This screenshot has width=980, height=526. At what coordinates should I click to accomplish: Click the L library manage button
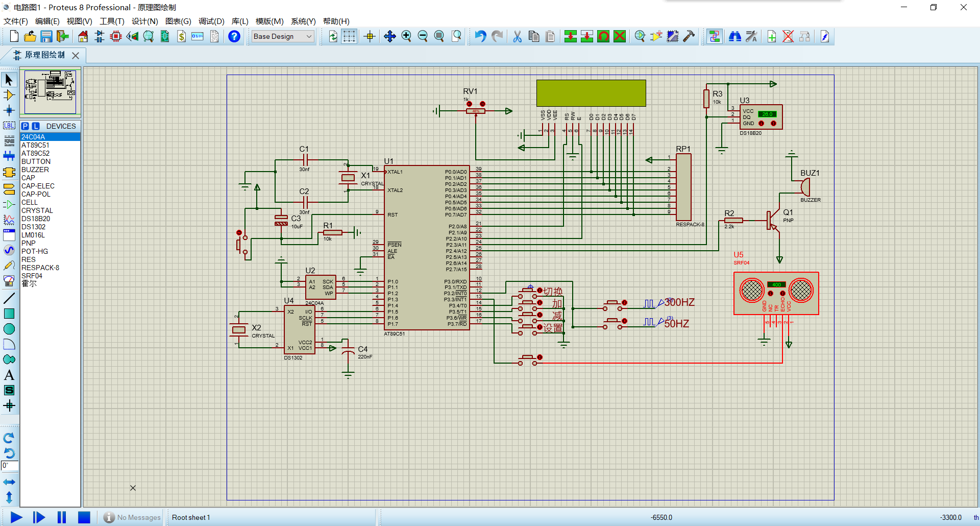[36, 126]
